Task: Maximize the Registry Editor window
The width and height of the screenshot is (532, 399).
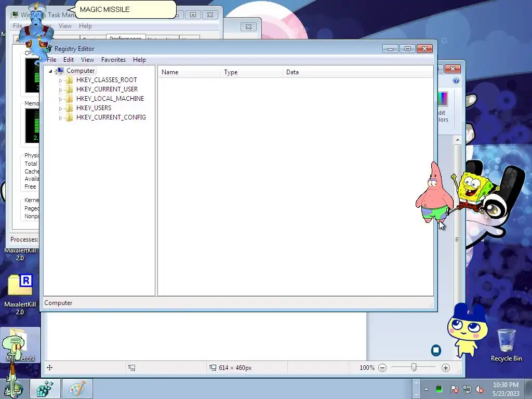Action: click(x=407, y=49)
